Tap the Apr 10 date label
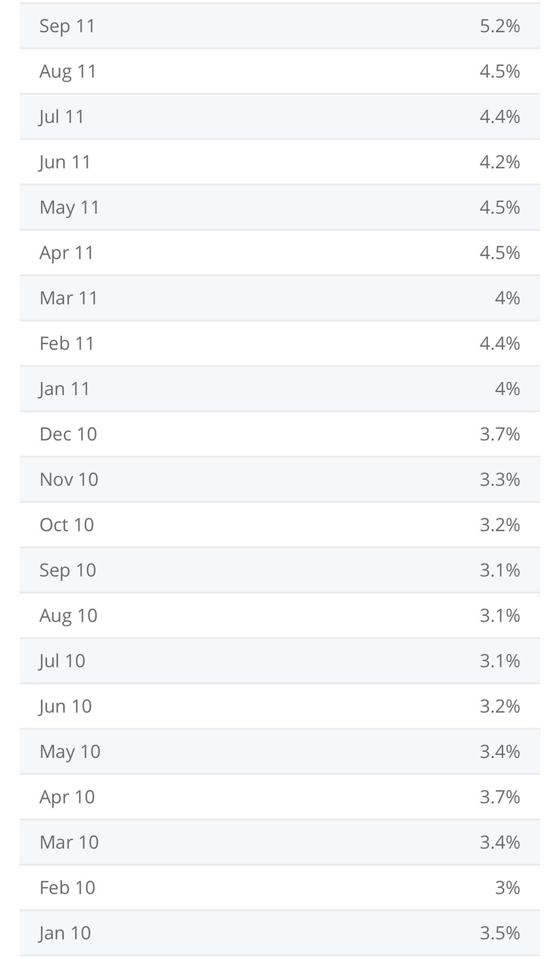Image resolution: width=560 pixels, height=959 pixels. (x=67, y=797)
